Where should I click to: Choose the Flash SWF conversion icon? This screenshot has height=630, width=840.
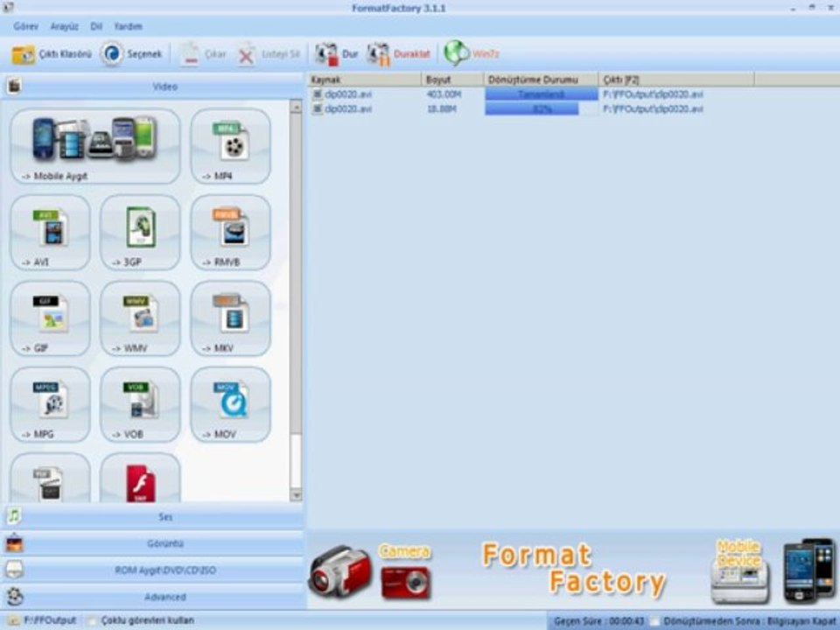(x=140, y=479)
